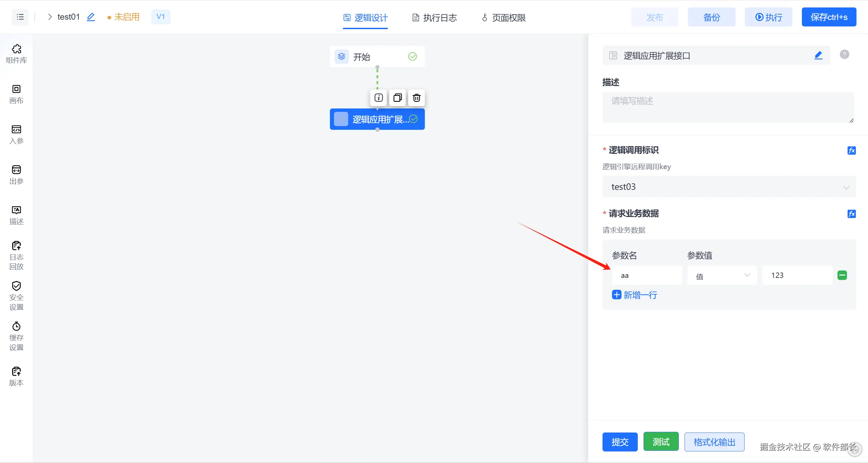Click the green 测试 test button
This screenshot has height=463, width=868.
pos(661,442)
